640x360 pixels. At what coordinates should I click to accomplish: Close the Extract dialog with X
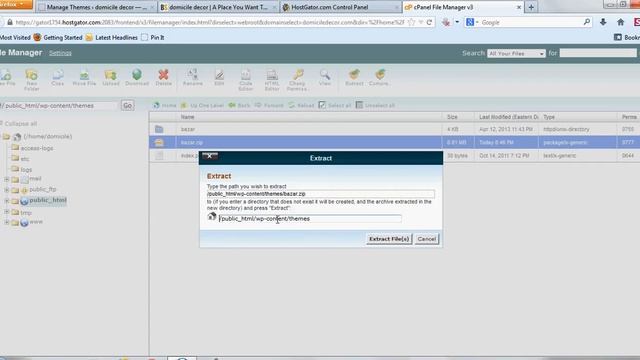(x=210, y=156)
